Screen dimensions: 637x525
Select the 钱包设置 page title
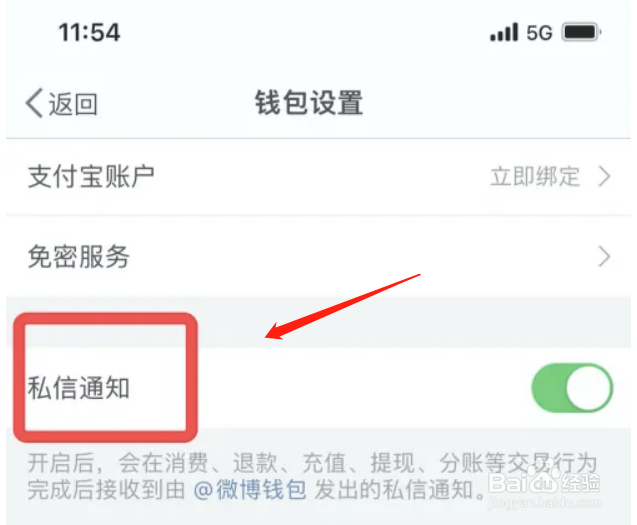click(x=309, y=103)
